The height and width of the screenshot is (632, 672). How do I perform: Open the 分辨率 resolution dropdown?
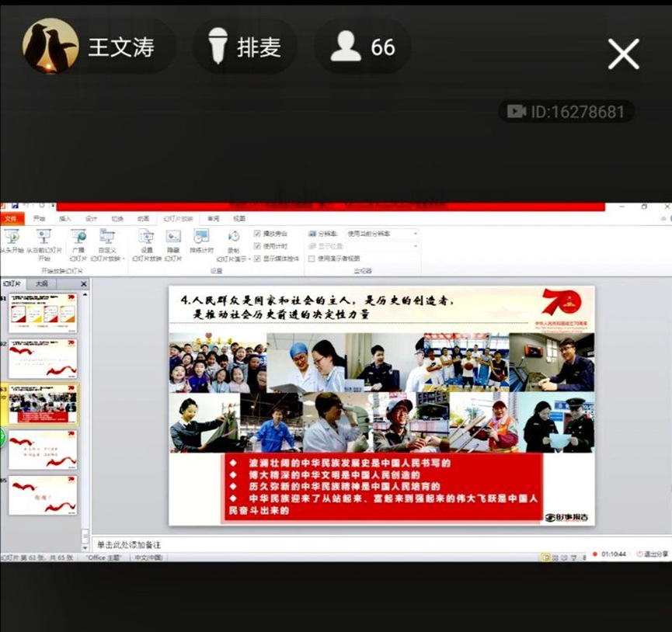click(x=381, y=234)
